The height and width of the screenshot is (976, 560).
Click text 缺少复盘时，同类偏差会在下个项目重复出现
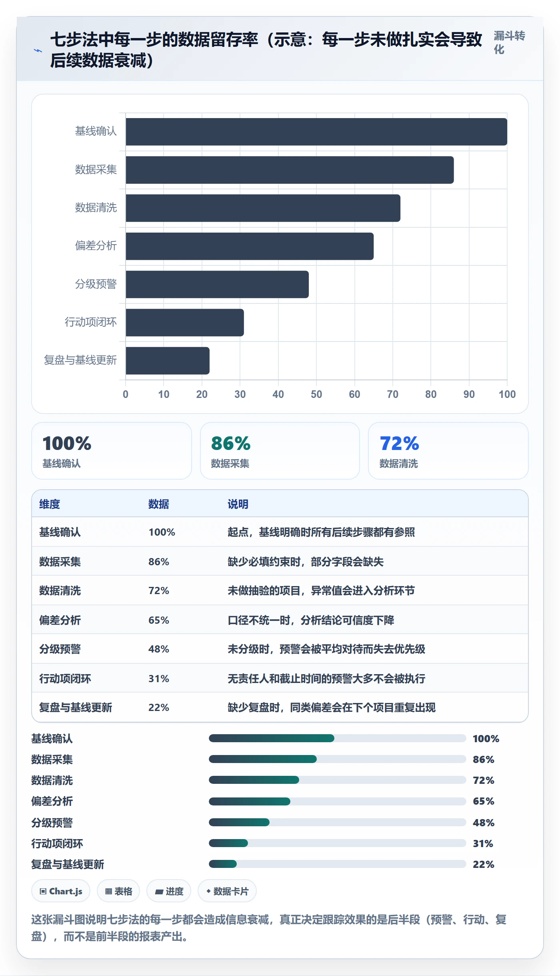pyautogui.click(x=332, y=707)
